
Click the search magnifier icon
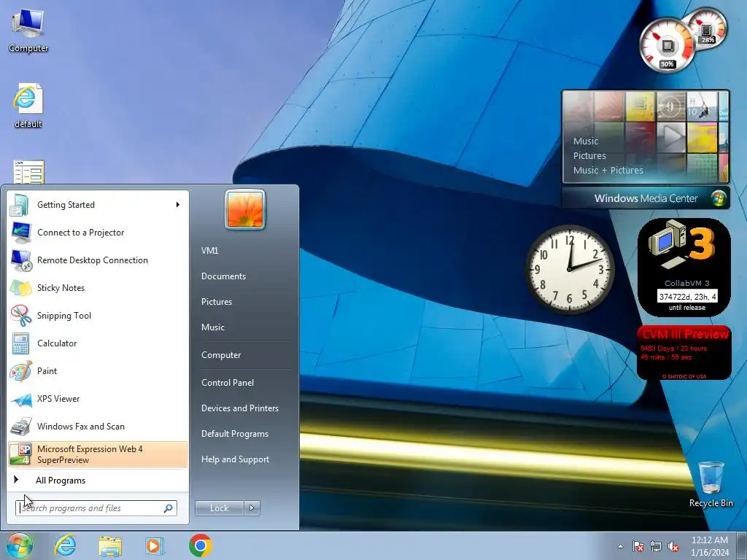coord(169,508)
